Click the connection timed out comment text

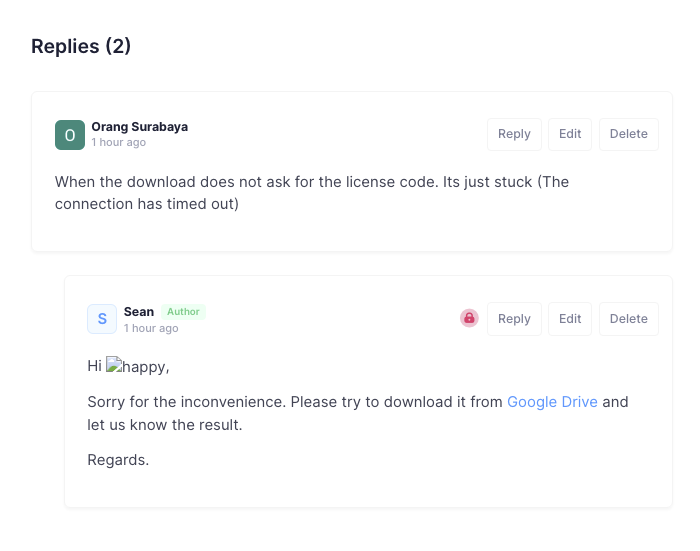pos(311,193)
